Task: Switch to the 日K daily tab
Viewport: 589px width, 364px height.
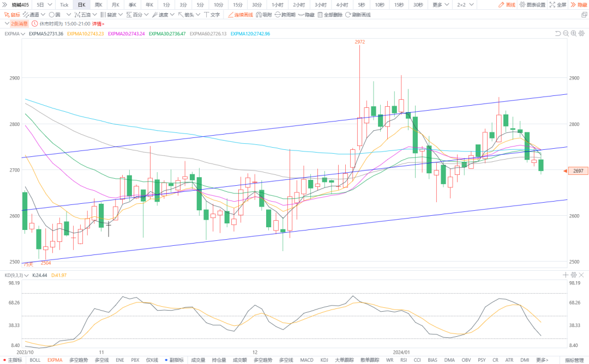Action: pyautogui.click(x=81, y=5)
